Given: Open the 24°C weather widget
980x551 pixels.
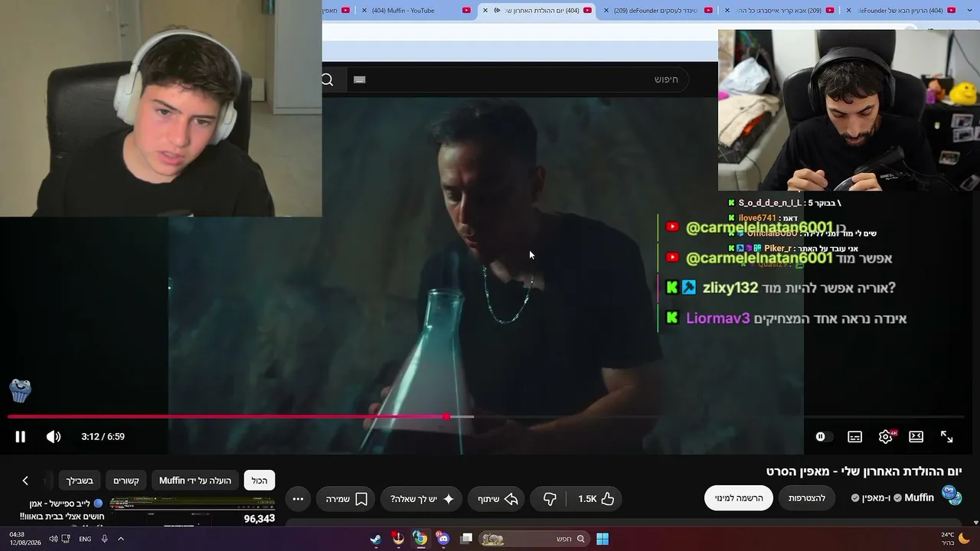Looking at the screenshot, I should [955, 539].
